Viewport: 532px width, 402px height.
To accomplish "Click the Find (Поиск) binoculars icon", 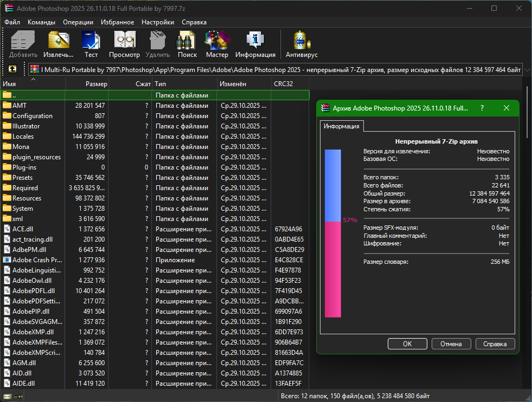I will [187, 41].
